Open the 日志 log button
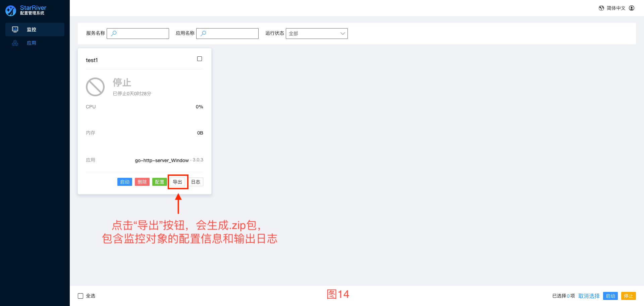Viewport: 644px width, 306px height. pyautogui.click(x=196, y=182)
